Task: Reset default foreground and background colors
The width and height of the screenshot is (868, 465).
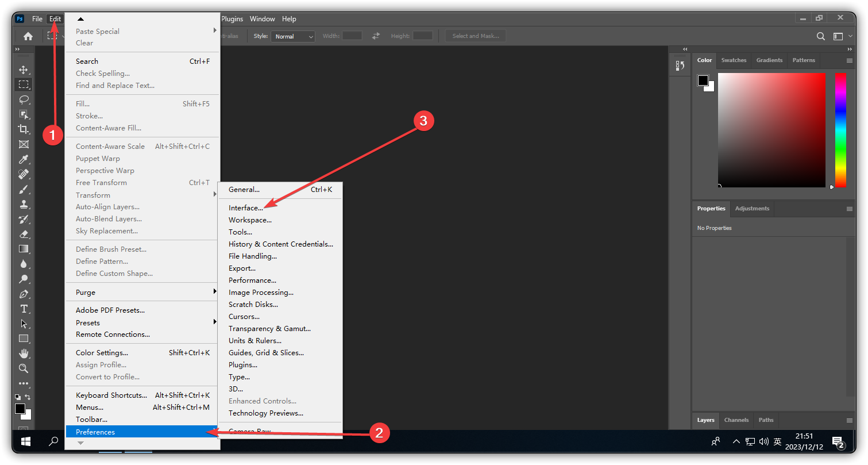Action: coord(18,397)
